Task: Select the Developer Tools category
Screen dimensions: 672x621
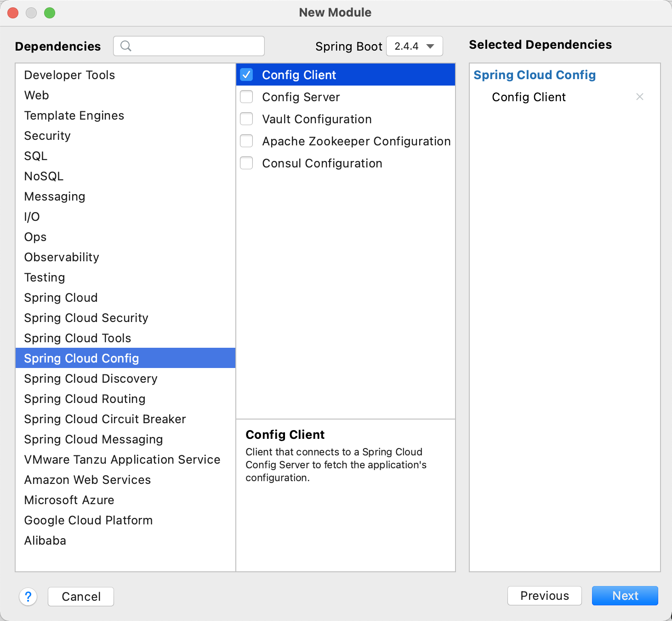Action: coord(69,75)
